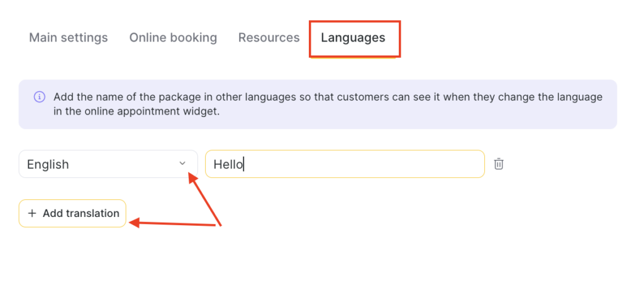The width and height of the screenshot is (644, 290).
Task: Focus the translation field containing Hello
Action: [345, 164]
